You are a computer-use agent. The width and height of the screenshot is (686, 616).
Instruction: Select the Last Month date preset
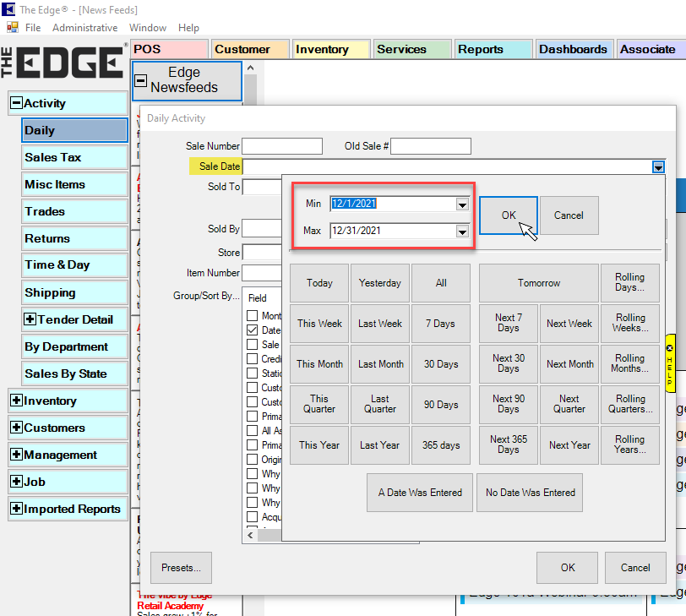coord(380,364)
